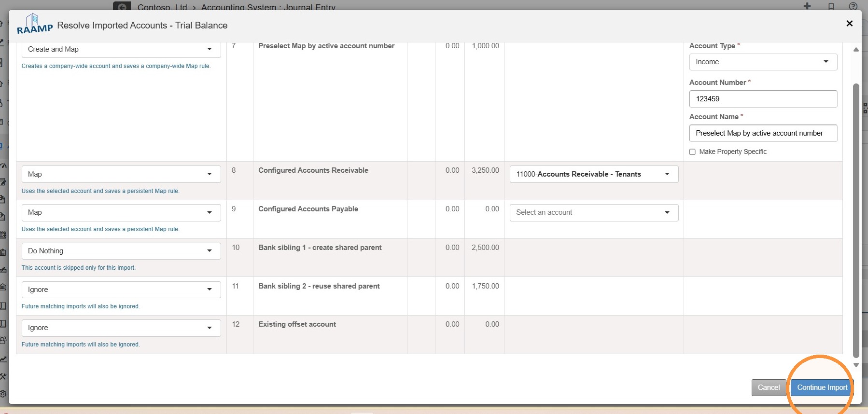The width and height of the screenshot is (868, 414).
Task: Click the Cancel button
Action: (x=769, y=387)
